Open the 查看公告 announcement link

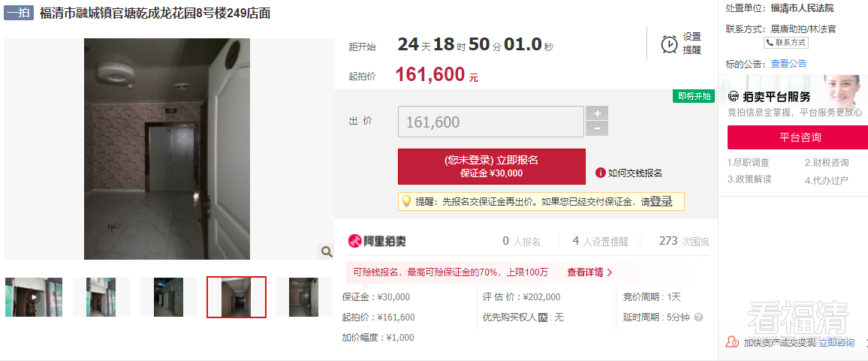788,64
